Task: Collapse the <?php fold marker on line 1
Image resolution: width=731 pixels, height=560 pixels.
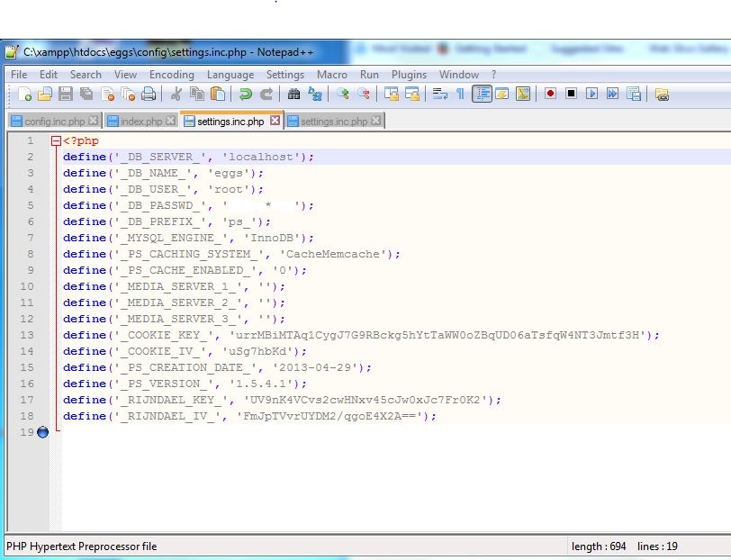Action: pyautogui.click(x=56, y=140)
